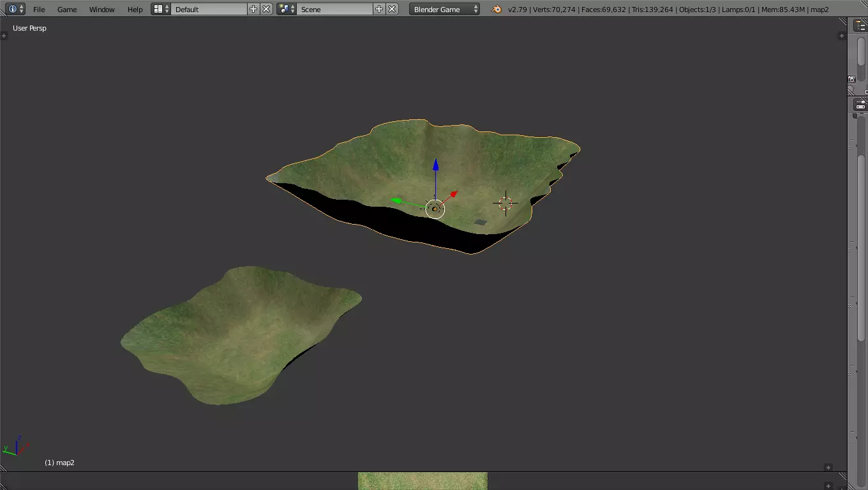Screen dimensions: 868x490
Task: Add a new screen layout
Action: [x=253, y=9]
